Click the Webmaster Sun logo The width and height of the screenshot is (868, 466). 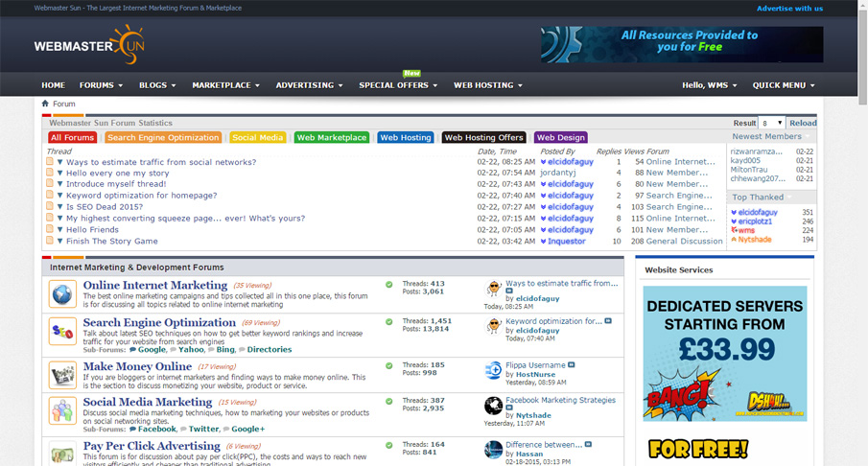89,44
